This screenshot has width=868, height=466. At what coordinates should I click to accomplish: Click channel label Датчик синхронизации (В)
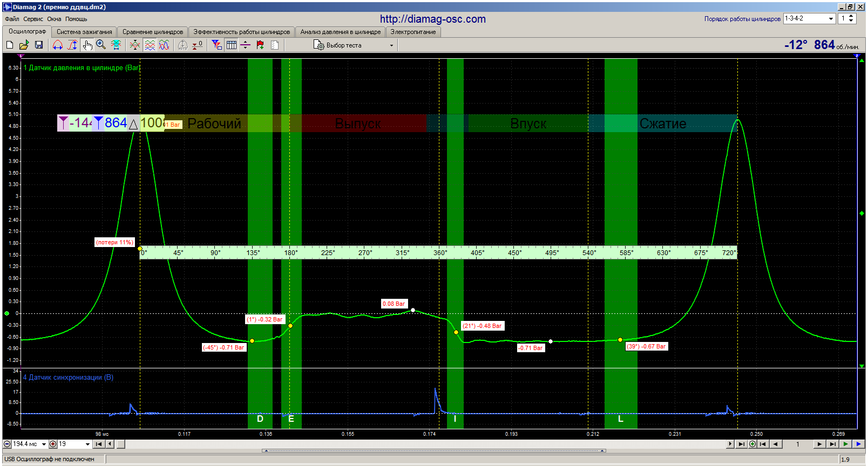coord(68,377)
